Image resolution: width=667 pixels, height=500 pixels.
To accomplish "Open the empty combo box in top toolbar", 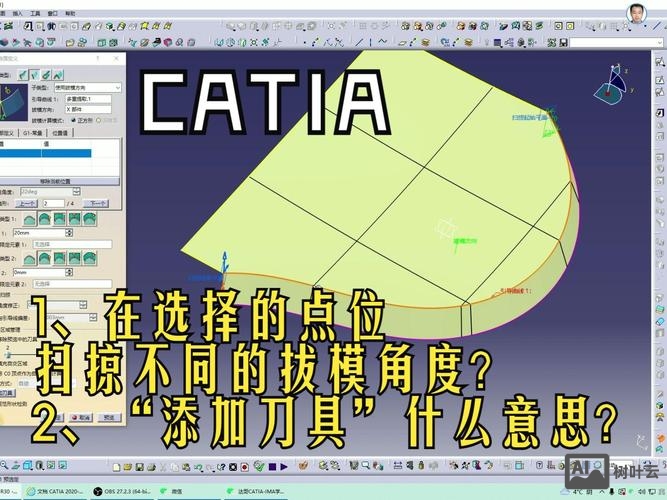I will point(617,43).
